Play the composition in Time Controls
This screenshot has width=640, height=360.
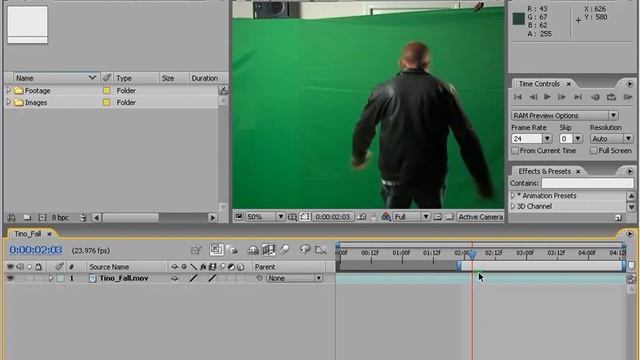[547, 97]
